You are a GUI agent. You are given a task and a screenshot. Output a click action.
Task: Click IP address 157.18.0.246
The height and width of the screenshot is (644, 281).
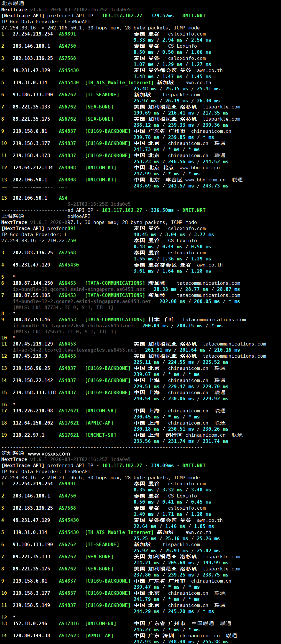[30, 624]
